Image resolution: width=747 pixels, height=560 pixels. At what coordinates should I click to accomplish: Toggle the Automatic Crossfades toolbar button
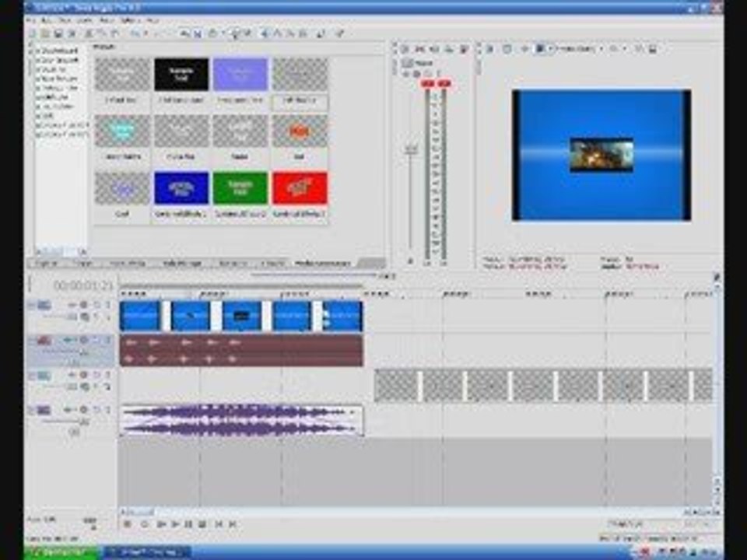coord(198,33)
